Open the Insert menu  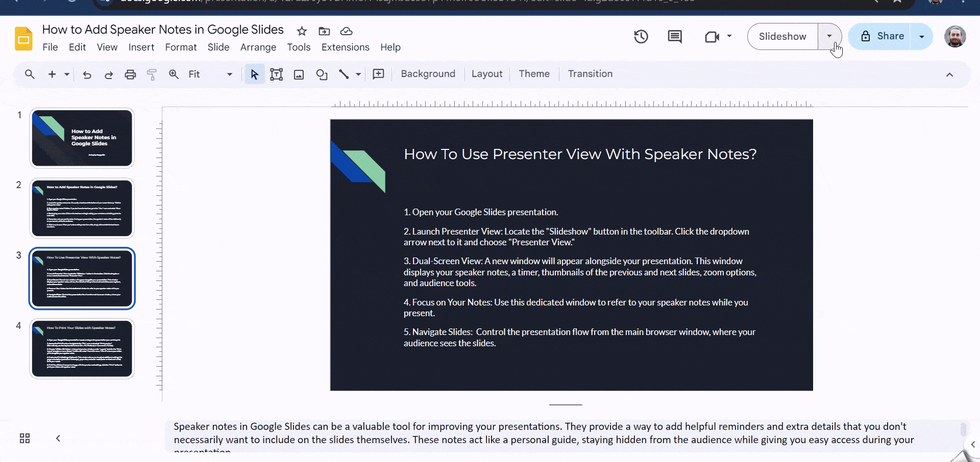141,47
